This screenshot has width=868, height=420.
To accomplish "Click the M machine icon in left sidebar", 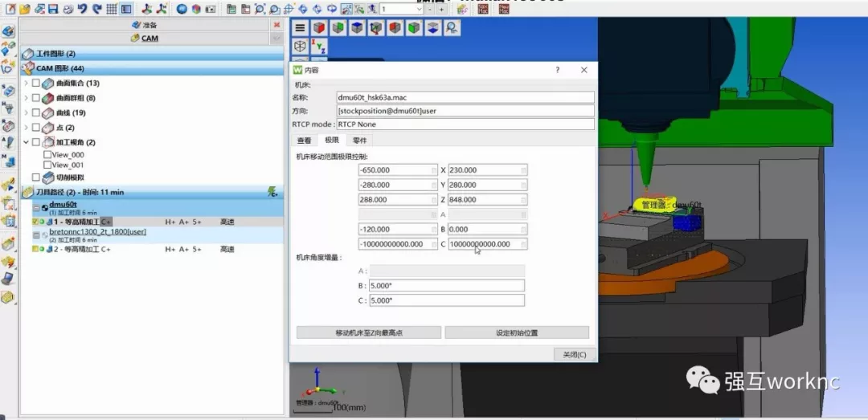I will [x=8, y=160].
